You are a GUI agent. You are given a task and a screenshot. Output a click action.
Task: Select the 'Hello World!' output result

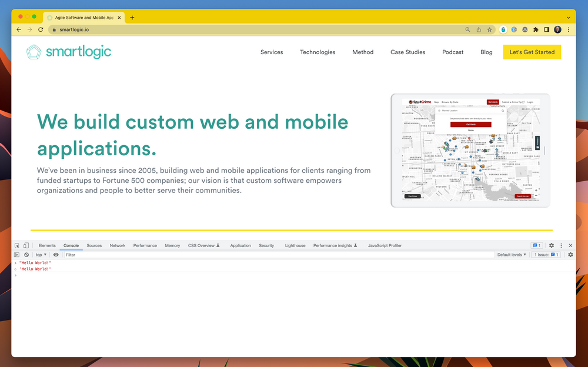pyautogui.click(x=35, y=269)
